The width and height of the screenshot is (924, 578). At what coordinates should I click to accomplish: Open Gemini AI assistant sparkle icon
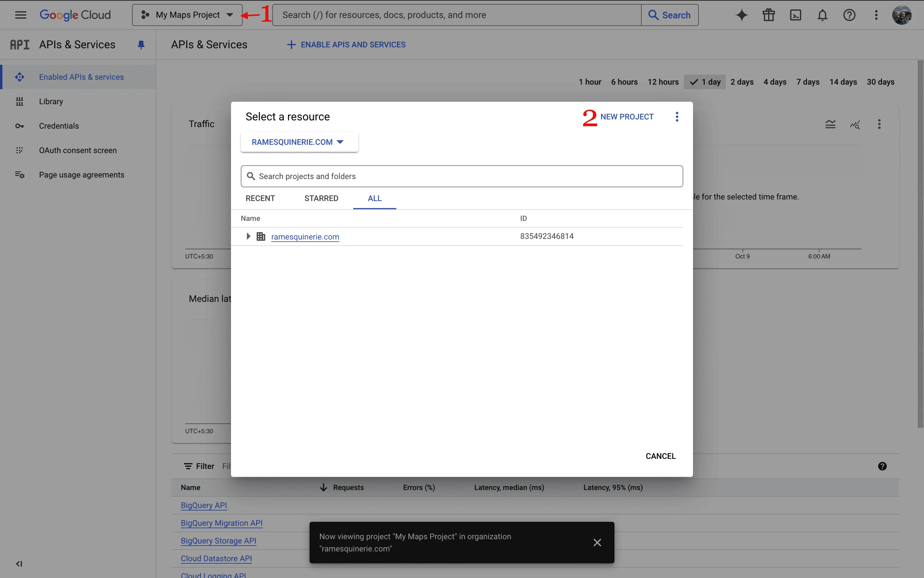tap(742, 15)
